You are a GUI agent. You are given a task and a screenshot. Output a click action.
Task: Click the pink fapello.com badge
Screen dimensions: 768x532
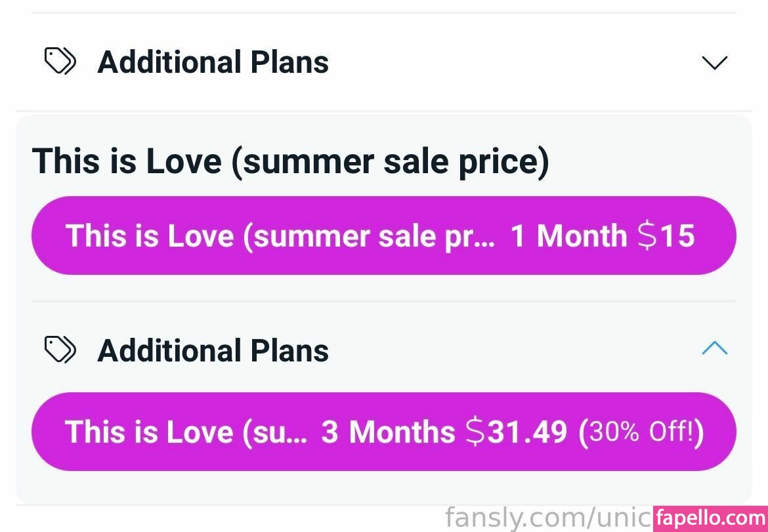(710, 518)
